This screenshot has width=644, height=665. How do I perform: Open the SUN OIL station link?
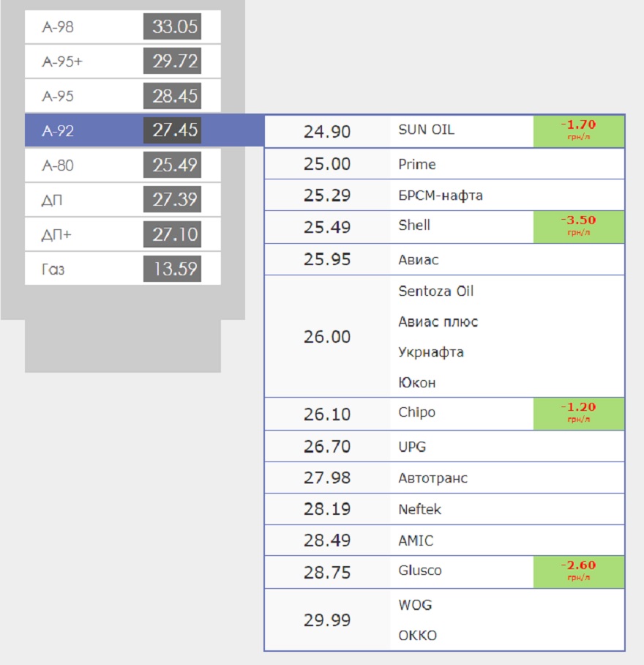pos(426,130)
